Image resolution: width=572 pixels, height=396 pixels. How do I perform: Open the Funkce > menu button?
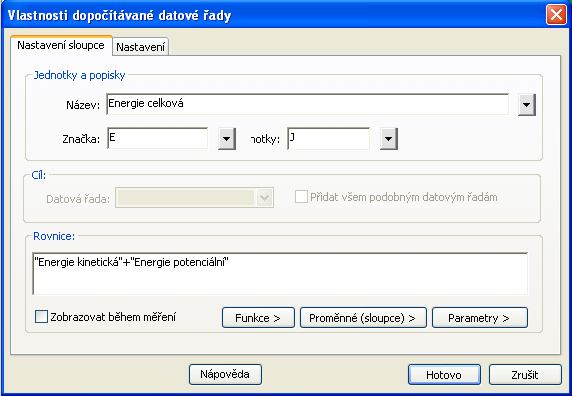tap(258, 318)
